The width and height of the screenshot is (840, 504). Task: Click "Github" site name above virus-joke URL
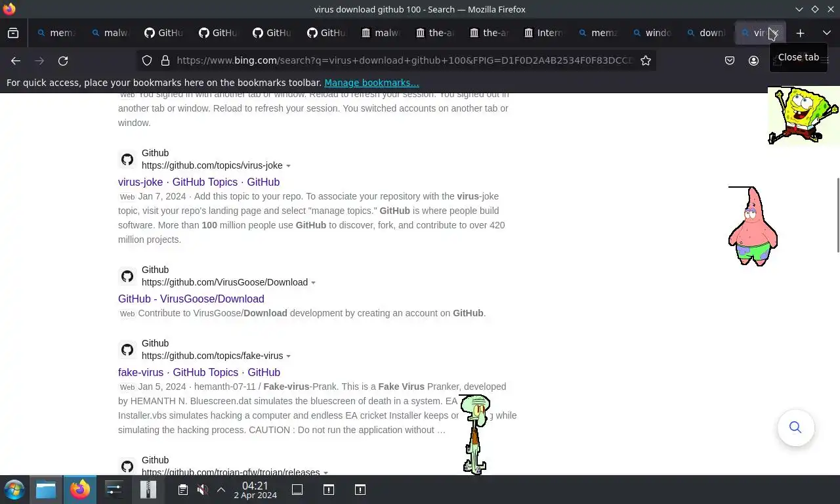tap(155, 153)
